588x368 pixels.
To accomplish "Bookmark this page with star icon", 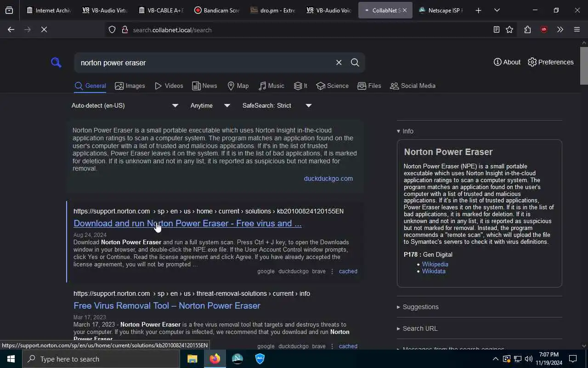I will tap(509, 29).
